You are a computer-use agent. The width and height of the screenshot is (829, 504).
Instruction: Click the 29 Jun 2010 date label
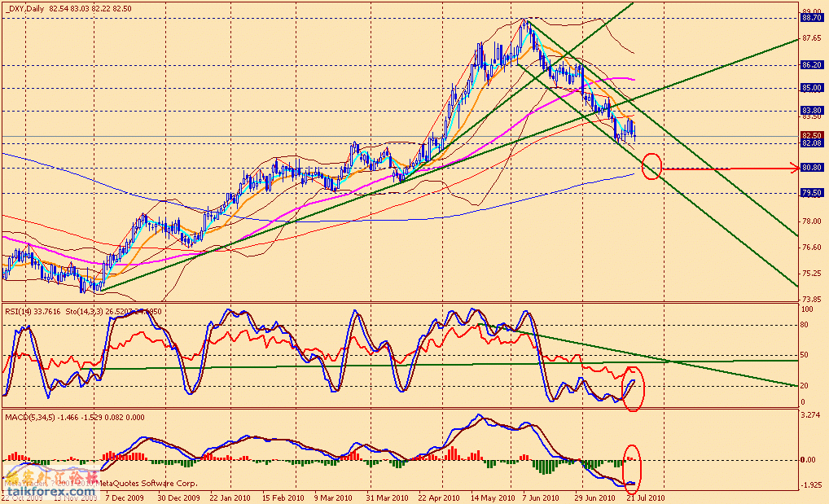(595, 498)
